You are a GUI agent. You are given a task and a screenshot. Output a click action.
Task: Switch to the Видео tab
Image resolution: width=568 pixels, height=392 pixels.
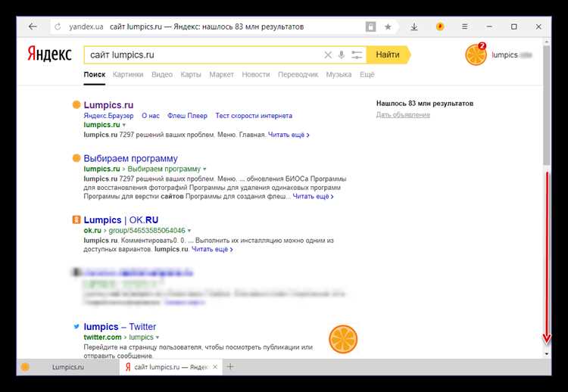[162, 75]
